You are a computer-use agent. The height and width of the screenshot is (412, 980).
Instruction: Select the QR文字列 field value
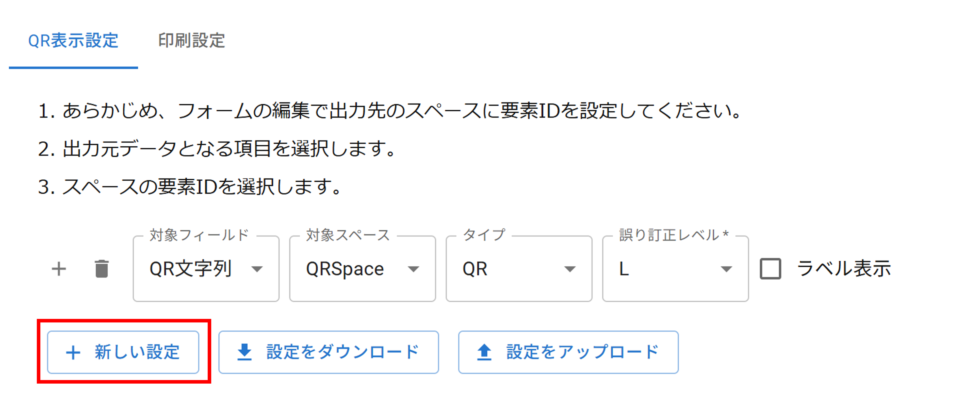[x=191, y=269]
